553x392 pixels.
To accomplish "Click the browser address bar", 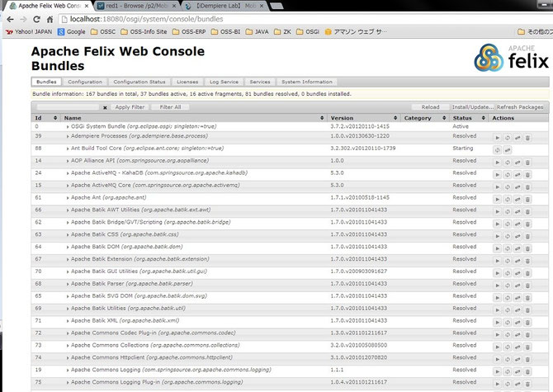I will pos(303,19).
